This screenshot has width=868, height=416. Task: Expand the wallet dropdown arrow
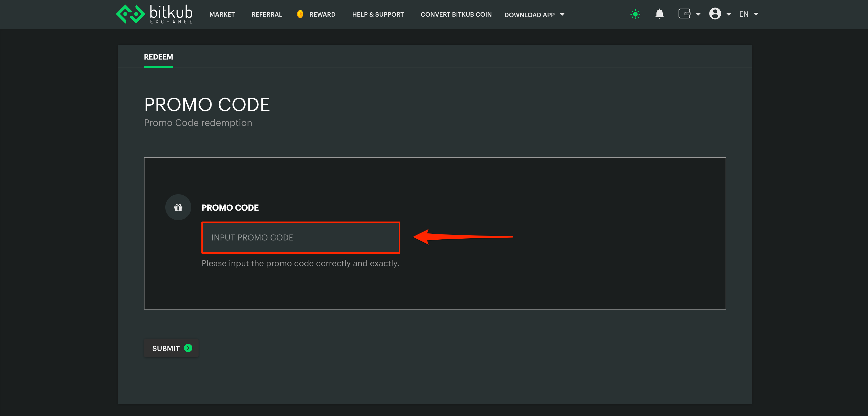point(698,14)
